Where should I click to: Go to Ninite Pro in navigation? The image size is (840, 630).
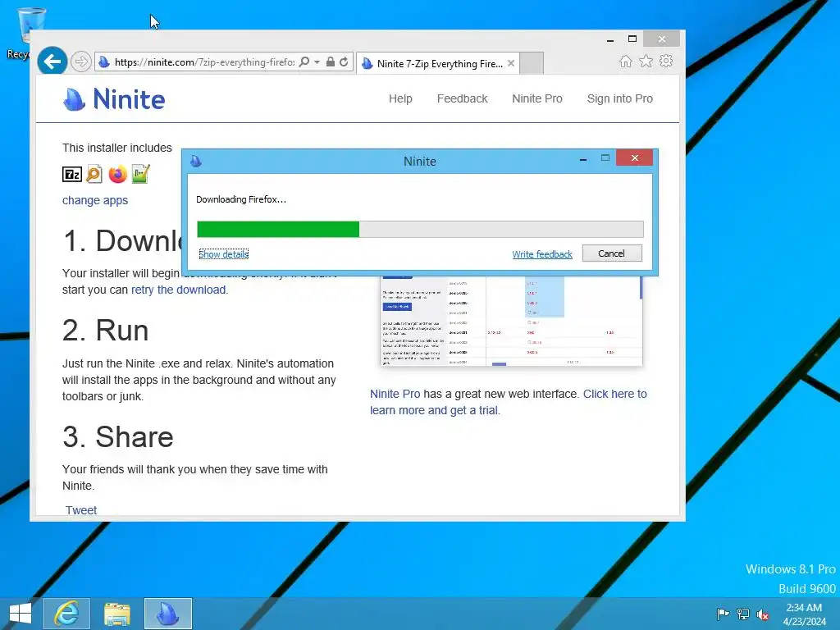[536, 98]
